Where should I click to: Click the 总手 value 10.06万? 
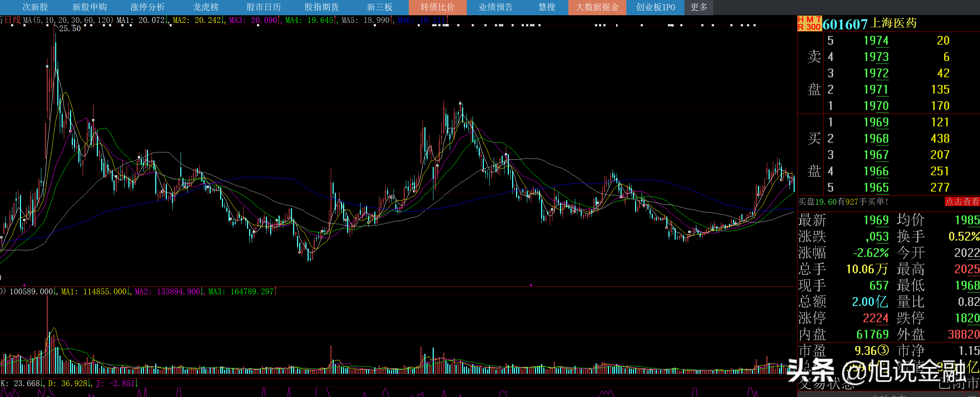867,269
